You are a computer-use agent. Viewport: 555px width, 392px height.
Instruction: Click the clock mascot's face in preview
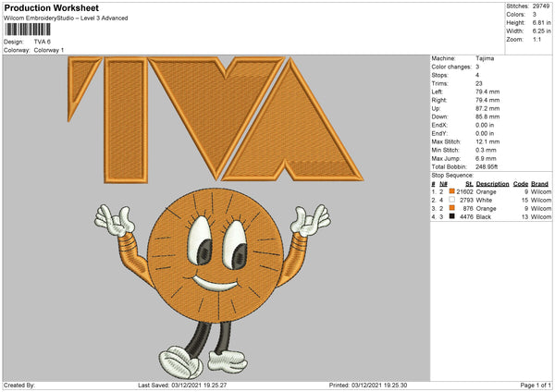point(216,255)
